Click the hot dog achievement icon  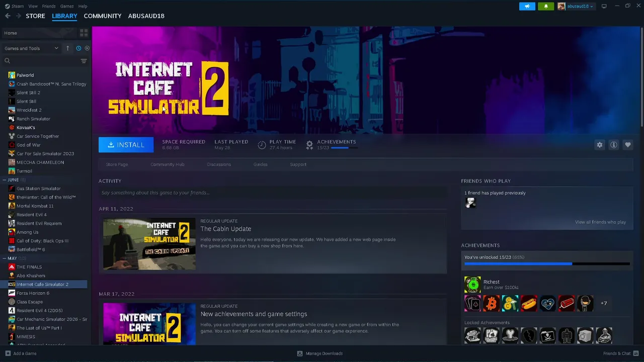(x=529, y=304)
